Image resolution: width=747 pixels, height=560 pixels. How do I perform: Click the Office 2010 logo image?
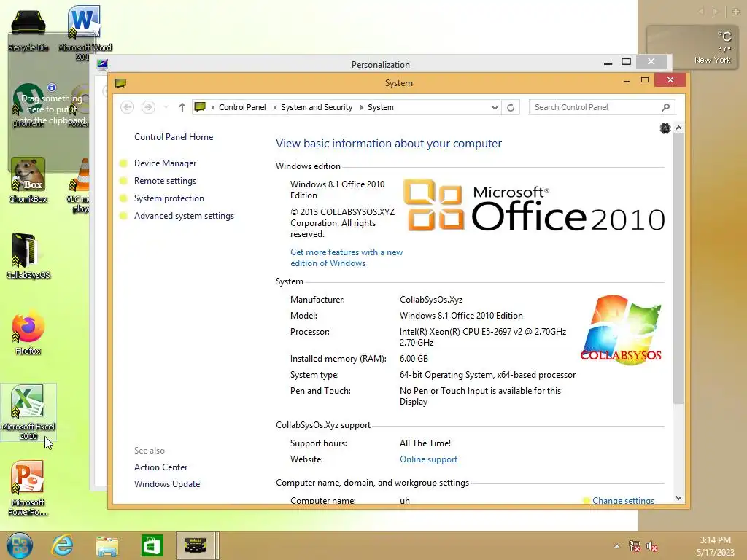(x=534, y=206)
